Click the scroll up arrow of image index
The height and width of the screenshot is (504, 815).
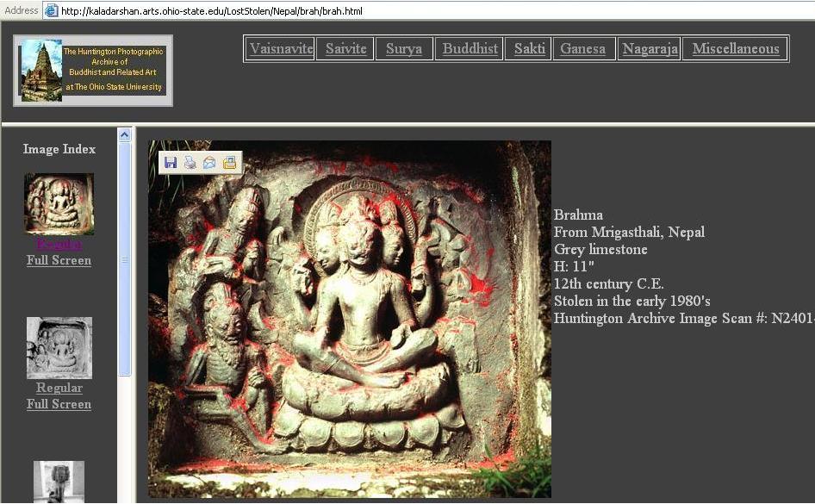(124, 135)
